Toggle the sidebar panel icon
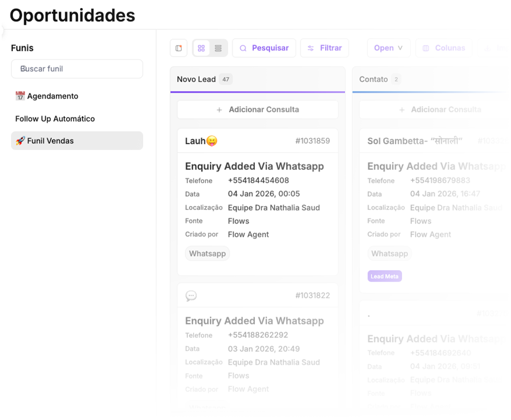 point(179,48)
